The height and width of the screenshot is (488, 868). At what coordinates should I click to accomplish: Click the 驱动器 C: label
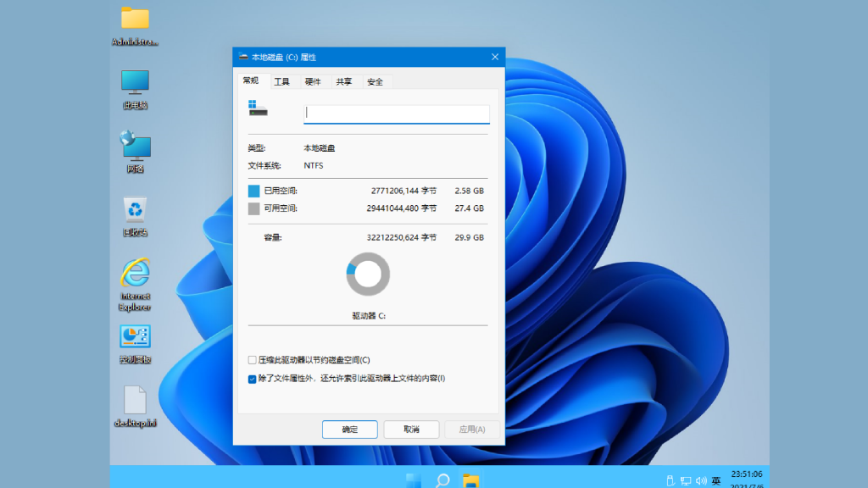[369, 316]
